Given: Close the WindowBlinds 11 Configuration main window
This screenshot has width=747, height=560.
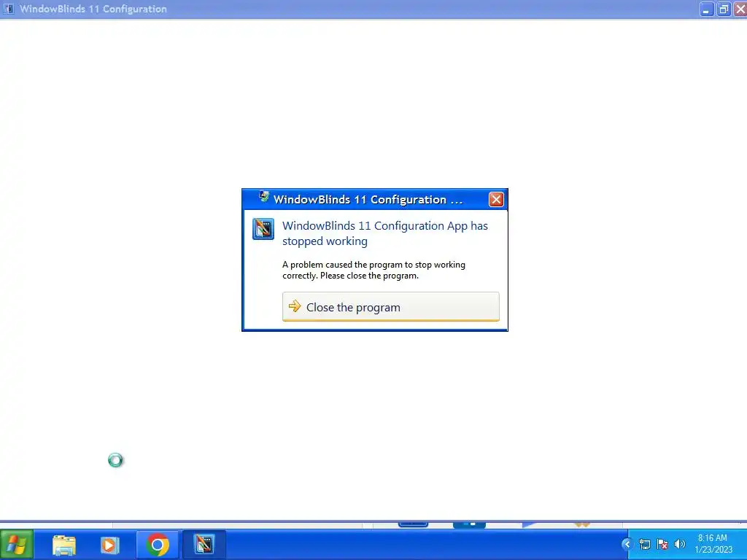Looking at the screenshot, I should (x=740, y=9).
